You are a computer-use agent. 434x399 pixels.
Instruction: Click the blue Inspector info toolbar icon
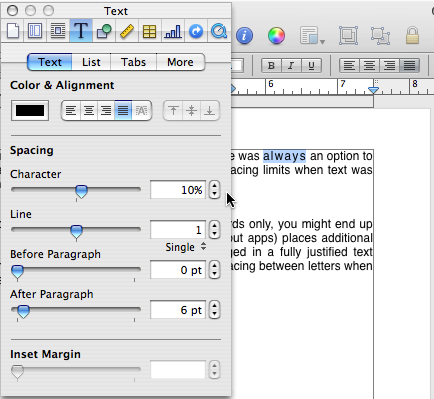244,35
